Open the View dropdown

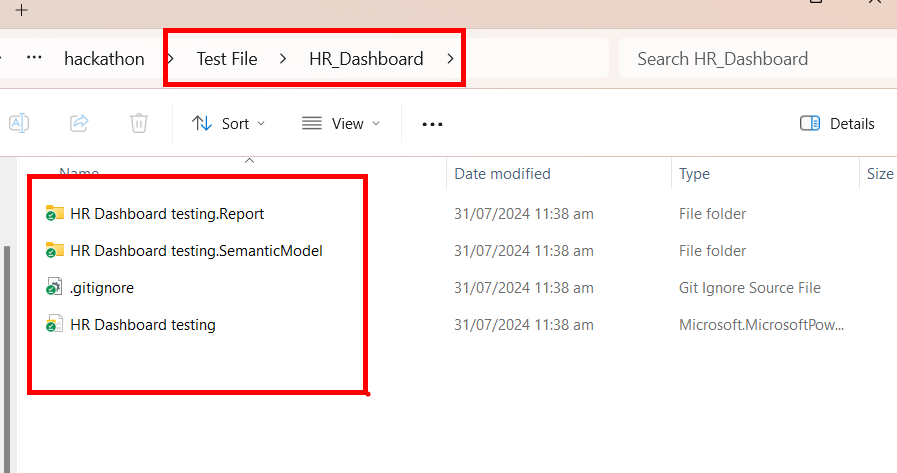[341, 124]
